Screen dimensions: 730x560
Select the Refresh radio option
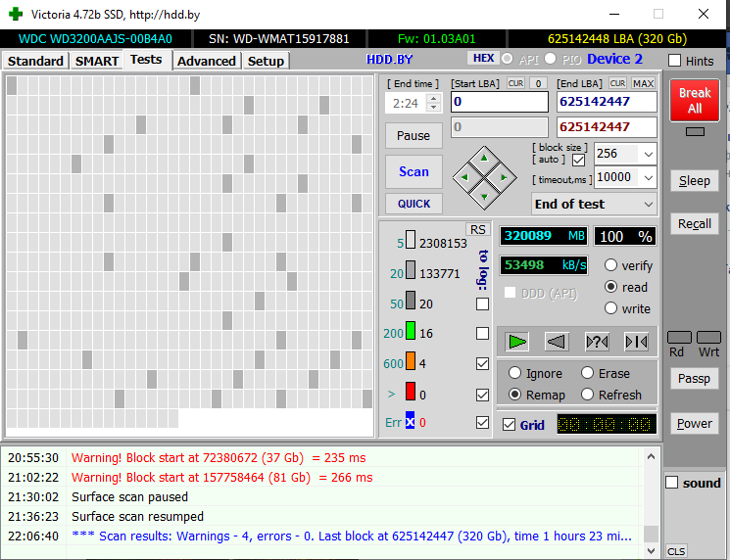point(588,395)
